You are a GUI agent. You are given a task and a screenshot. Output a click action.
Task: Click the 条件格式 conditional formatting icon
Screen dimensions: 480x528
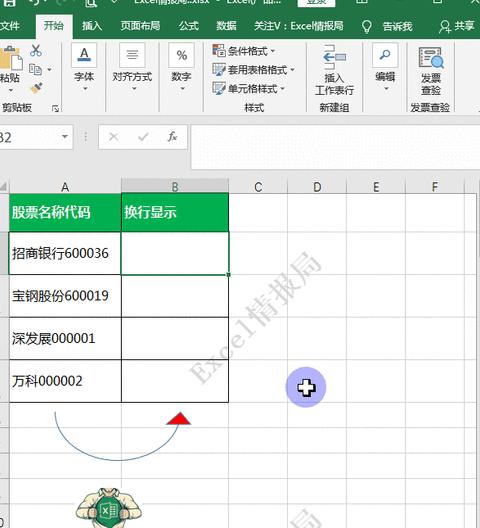(x=219, y=51)
